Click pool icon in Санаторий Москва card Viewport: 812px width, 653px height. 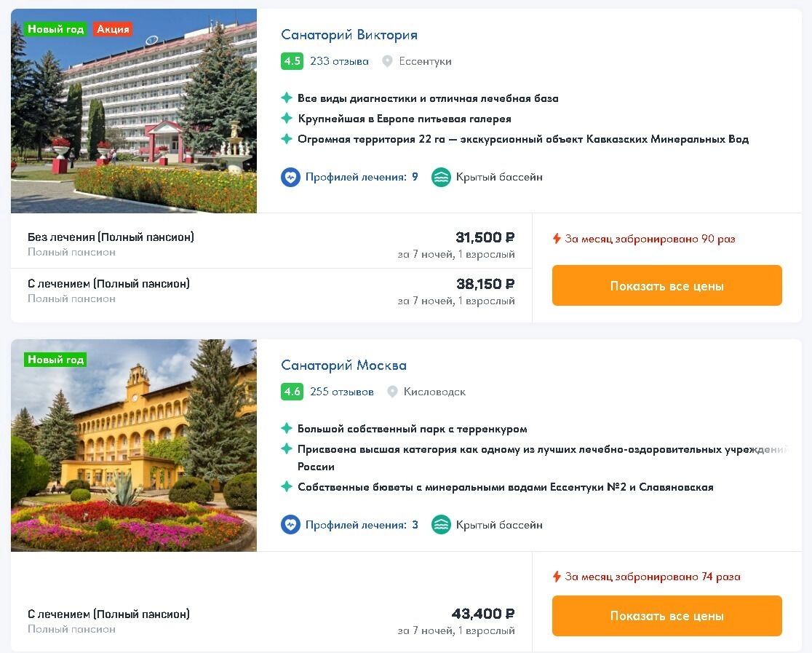pyautogui.click(x=441, y=525)
